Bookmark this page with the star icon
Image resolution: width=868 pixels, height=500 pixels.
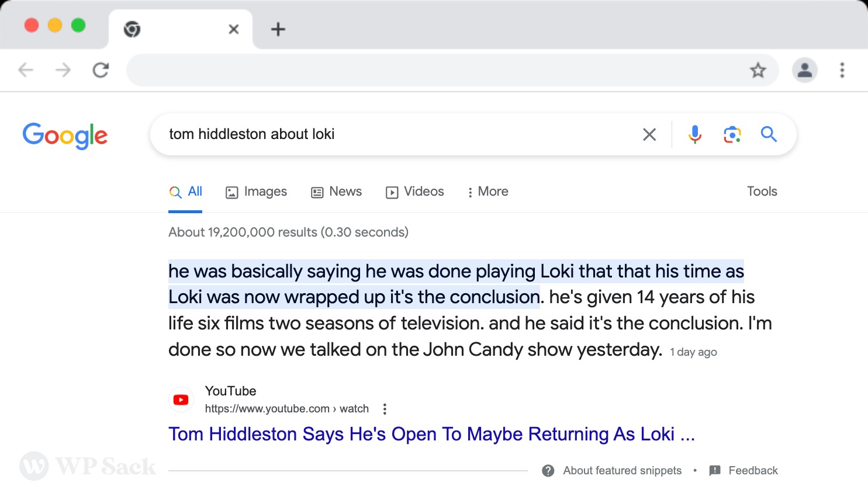758,70
